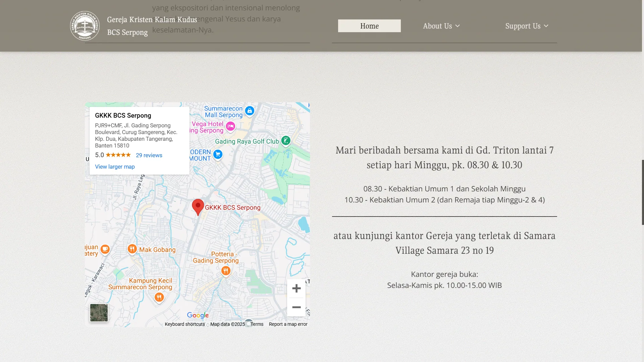Click the Gading Raya Golf Club label
This screenshot has width=644, height=362.
tap(247, 141)
